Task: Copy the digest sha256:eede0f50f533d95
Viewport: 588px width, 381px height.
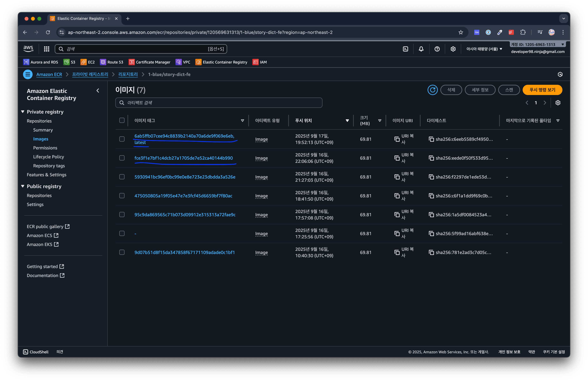Action: click(431, 158)
